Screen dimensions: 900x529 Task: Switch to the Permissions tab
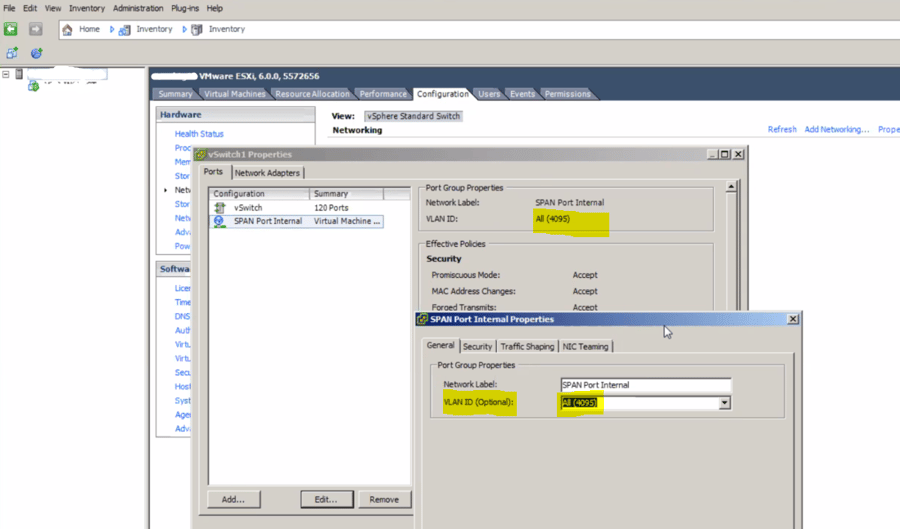[568, 94]
